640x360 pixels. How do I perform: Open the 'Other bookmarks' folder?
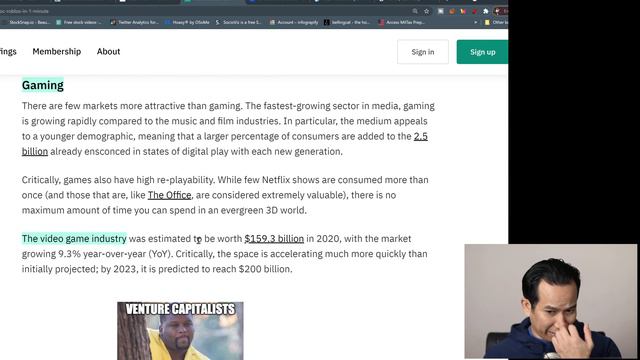click(496, 22)
